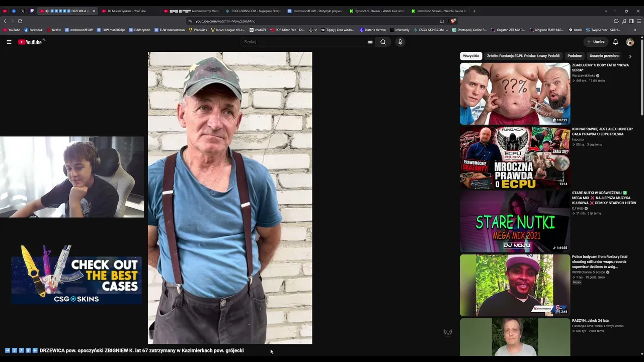Screen dimensions: 644x362
Task: Open the Photopea bookmark
Action: click(469, 30)
